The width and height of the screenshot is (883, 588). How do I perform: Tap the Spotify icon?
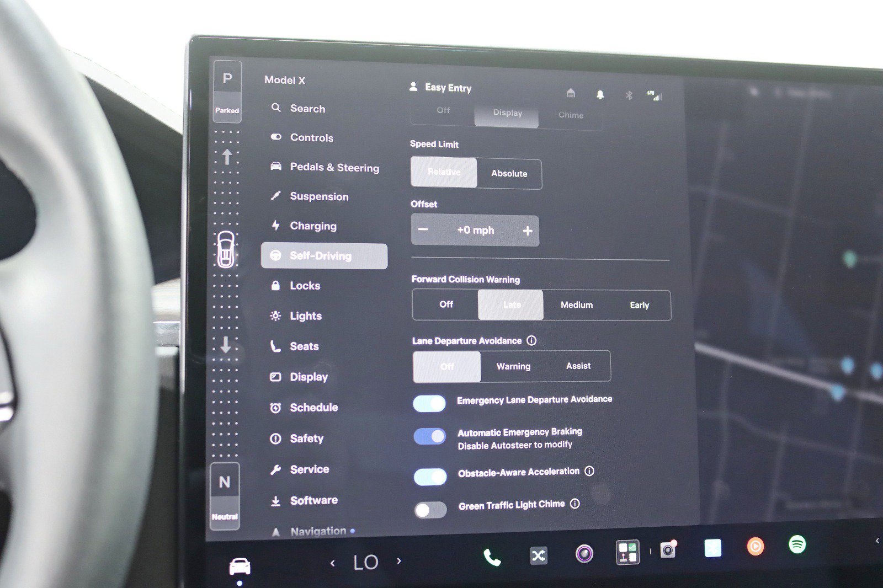point(797,544)
